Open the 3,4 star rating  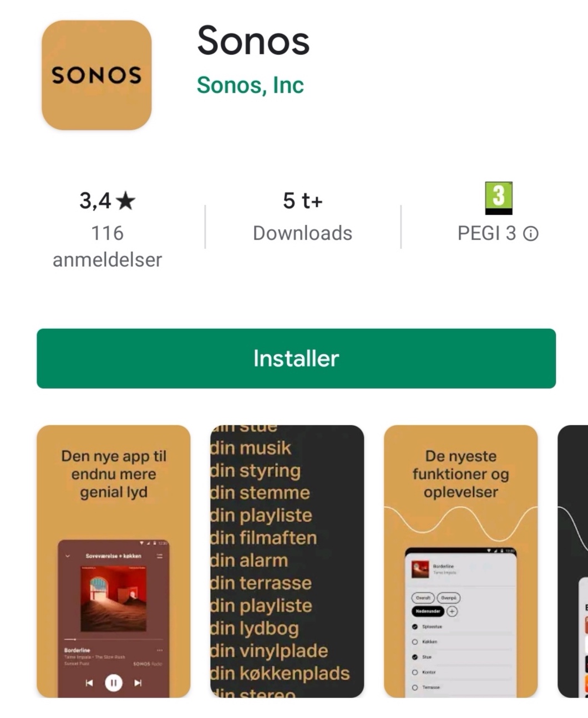[108, 201]
